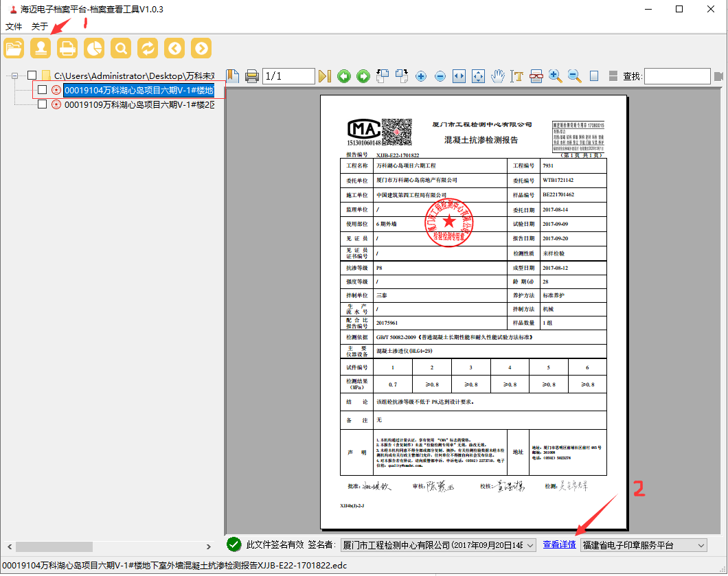Image resolution: width=728 pixels, height=576 pixels.
Task: Click the find next icon beside search box
Action: (718, 76)
